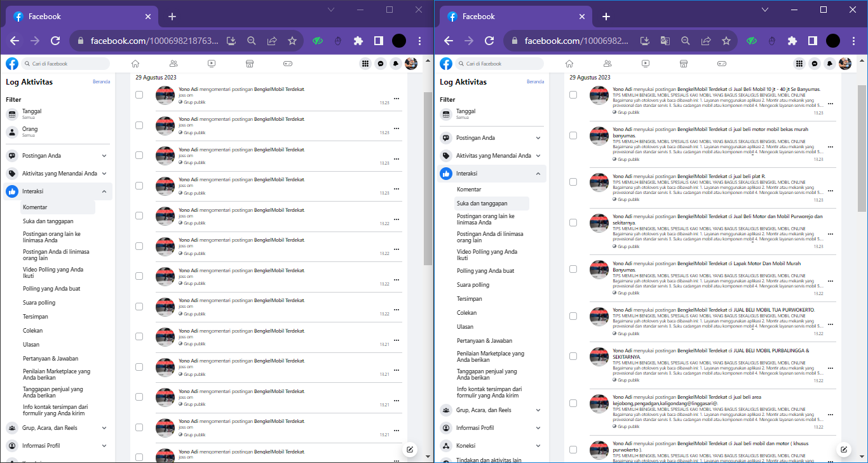Screen dimensions: 868x463
Task: Tick checkbox for Motor dan Mobil Purworejo post
Action: 573,223
